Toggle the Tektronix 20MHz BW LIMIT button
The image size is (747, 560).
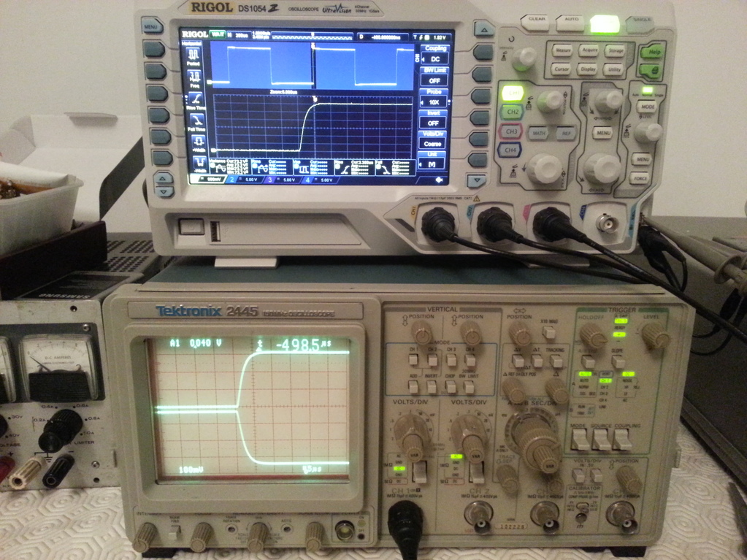tap(470, 388)
